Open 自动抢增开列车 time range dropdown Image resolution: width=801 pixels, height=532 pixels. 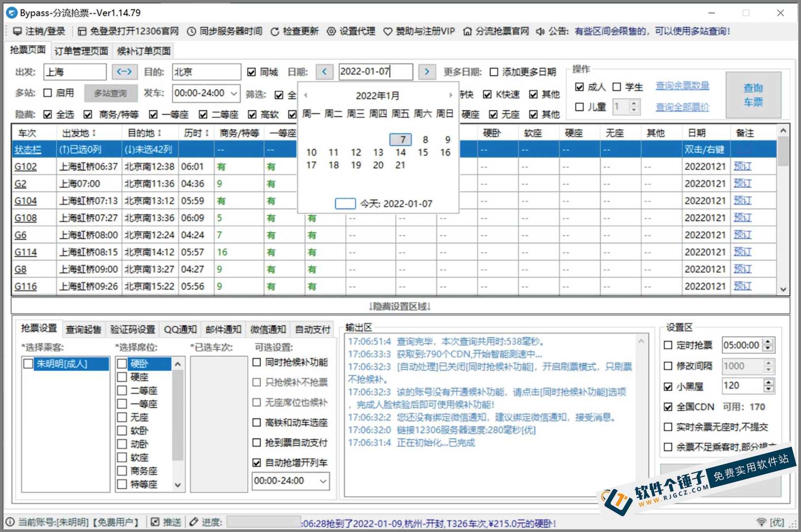tap(324, 481)
